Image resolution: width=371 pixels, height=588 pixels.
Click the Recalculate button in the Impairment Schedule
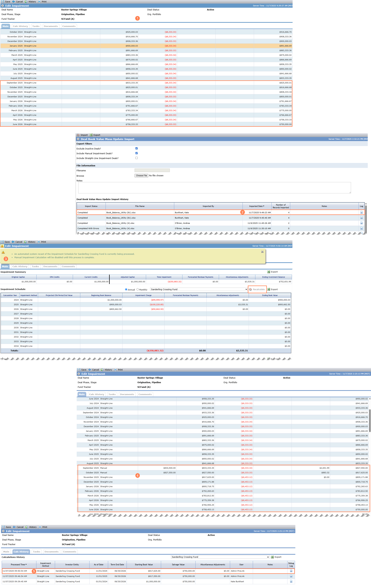(257, 289)
